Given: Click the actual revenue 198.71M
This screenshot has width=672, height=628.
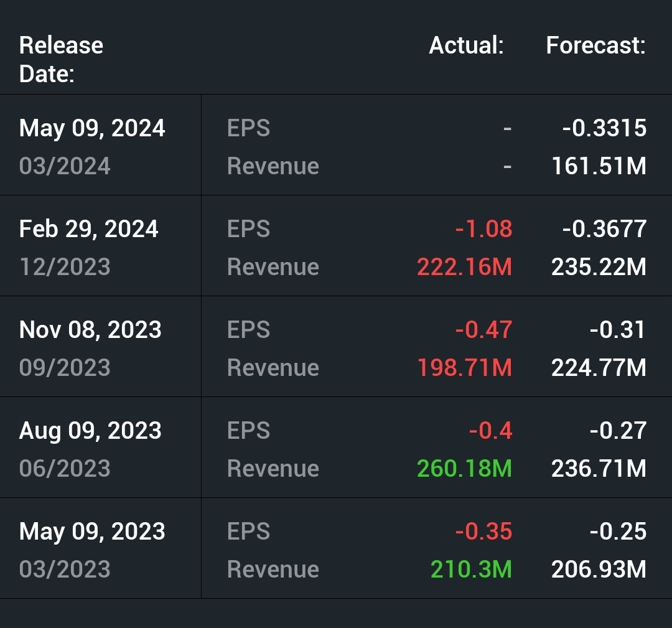Looking at the screenshot, I should tap(464, 368).
